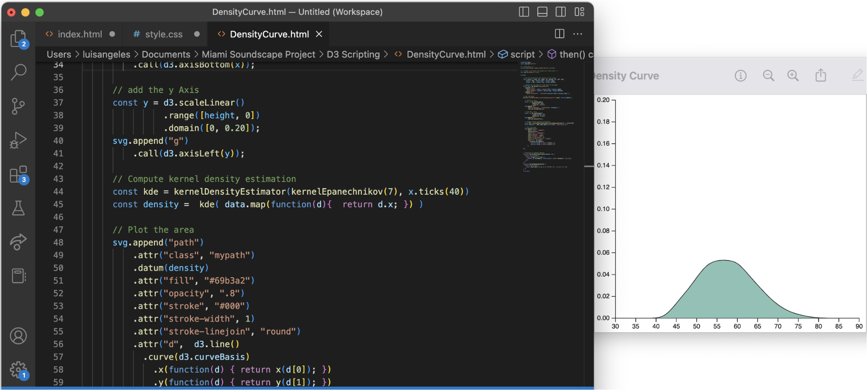
Task: Toggle the bottom panel layout
Action: 542,12
